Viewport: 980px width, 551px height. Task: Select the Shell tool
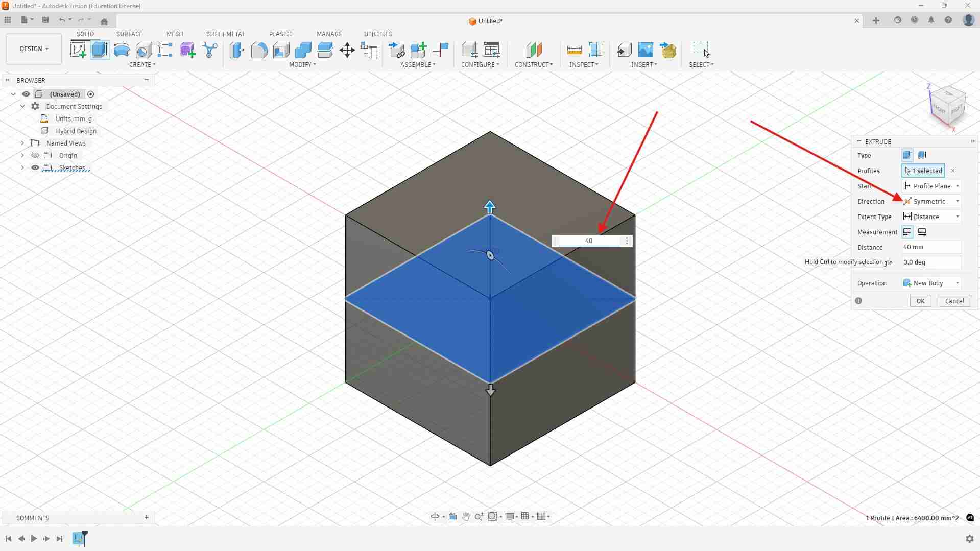click(281, 50)
